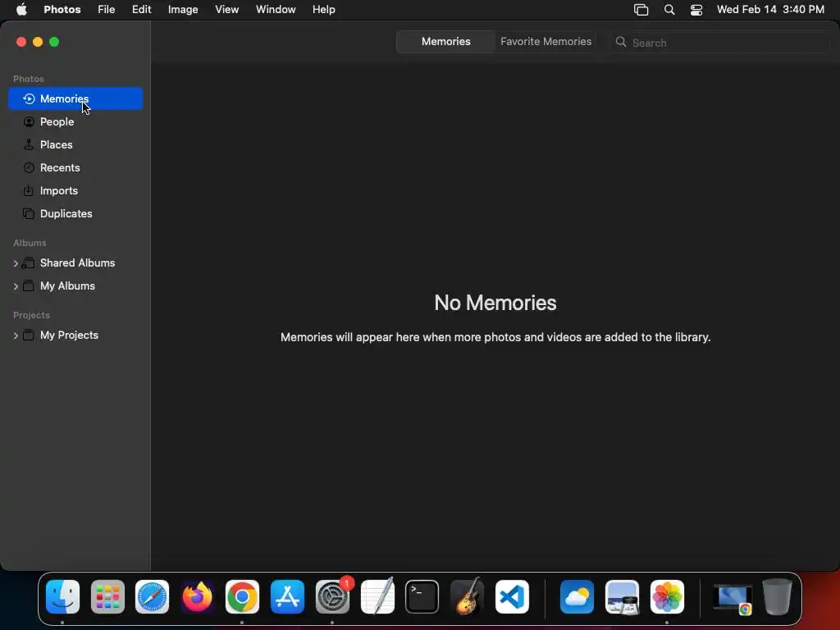This screenshot has height=630, width=840.
Task: Click the date and time clock
Action: click(770, 9)
